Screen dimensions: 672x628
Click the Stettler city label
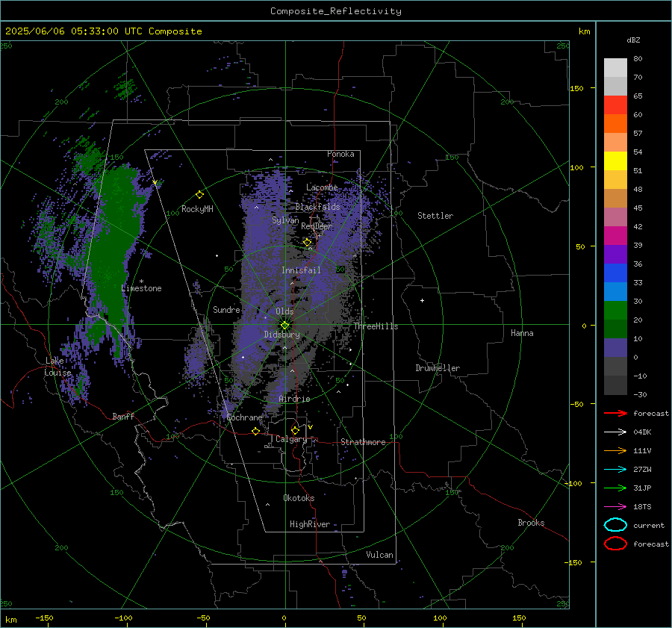tap(435, 216)
